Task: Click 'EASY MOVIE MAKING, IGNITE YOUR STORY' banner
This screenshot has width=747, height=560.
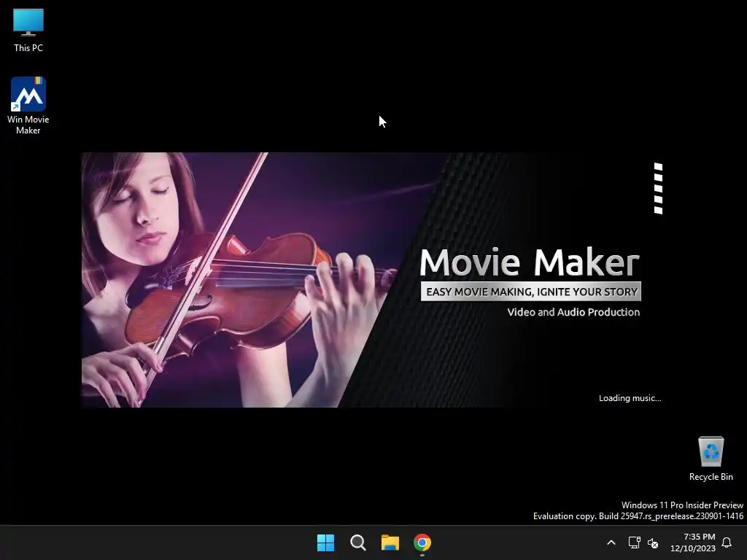Action: pos(531,292)
